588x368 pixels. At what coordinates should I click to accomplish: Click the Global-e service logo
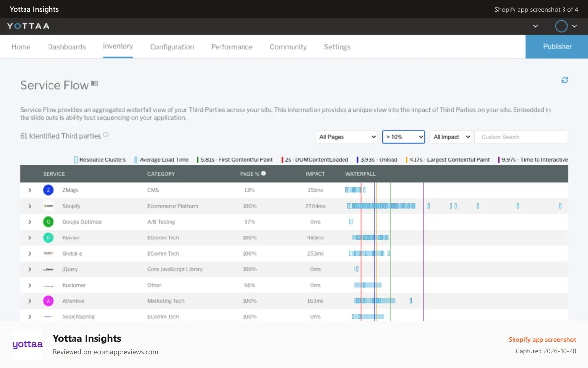48,253
